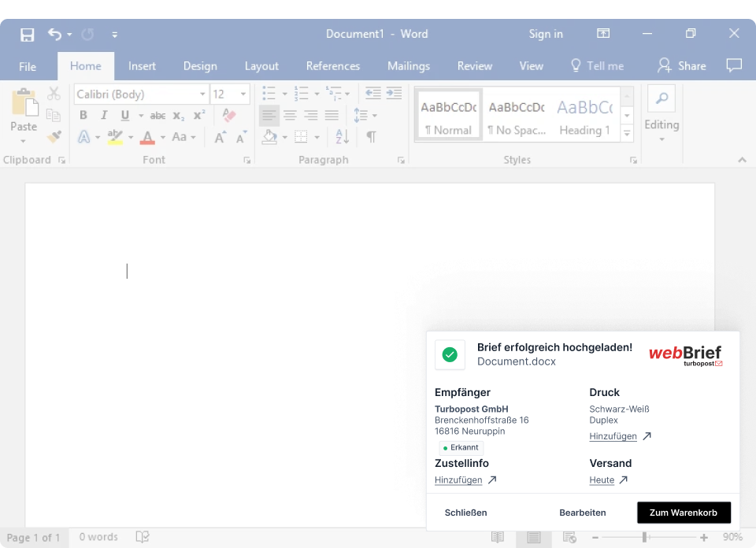The height and width of the screenshot is (548, 756).
Task: Sort the selected text
Action: pyautogui.click(x=342, y=137)
